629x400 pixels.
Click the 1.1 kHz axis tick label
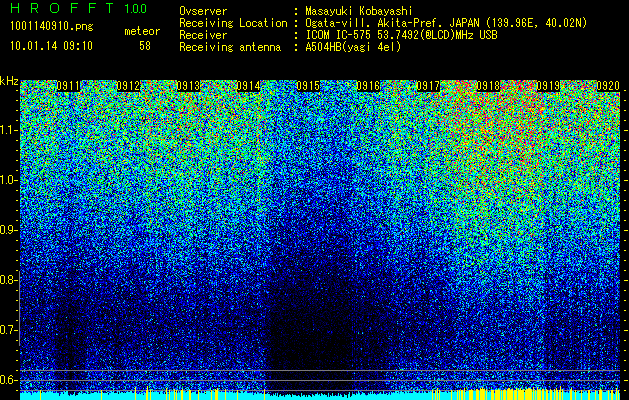pos(8,130)
